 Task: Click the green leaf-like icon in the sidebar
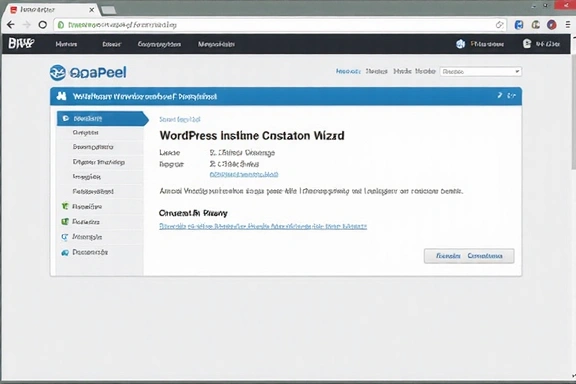point(65,206)
